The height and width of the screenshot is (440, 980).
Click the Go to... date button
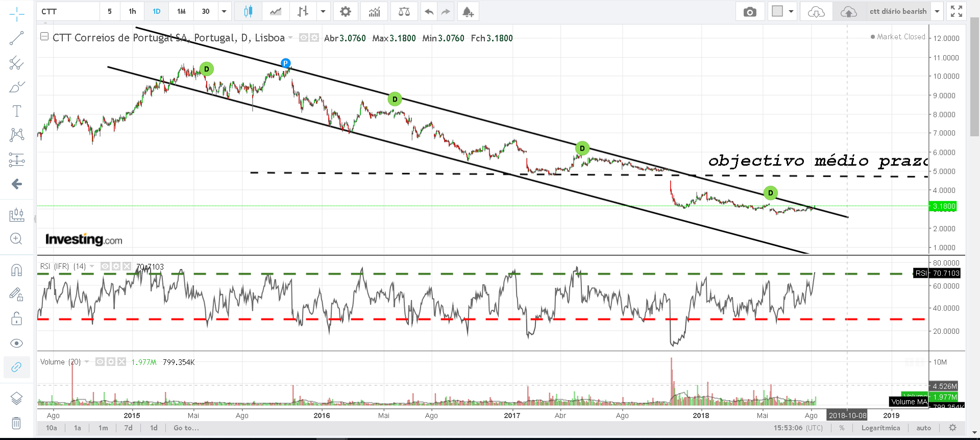coord(186,428)
